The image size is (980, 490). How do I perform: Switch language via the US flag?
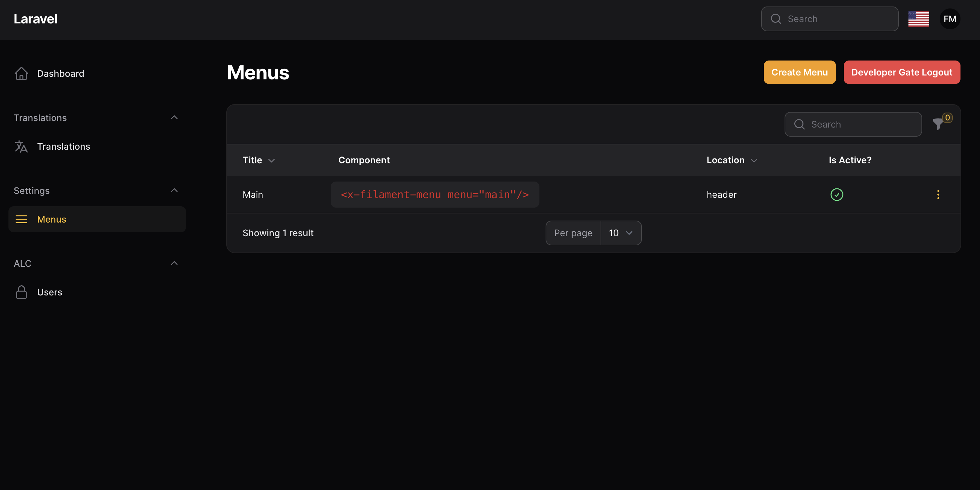click(x=918, y=19)
